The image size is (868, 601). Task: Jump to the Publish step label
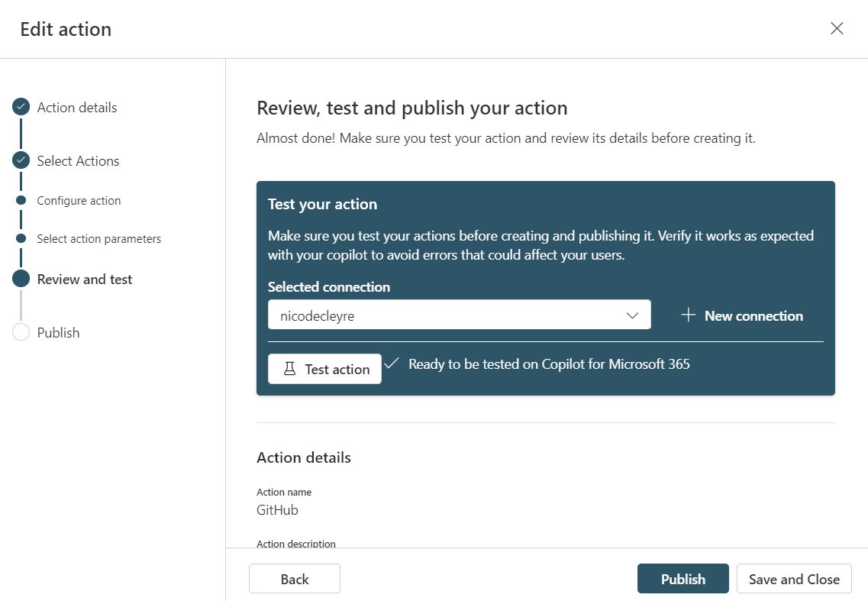[x=58, y=333]
